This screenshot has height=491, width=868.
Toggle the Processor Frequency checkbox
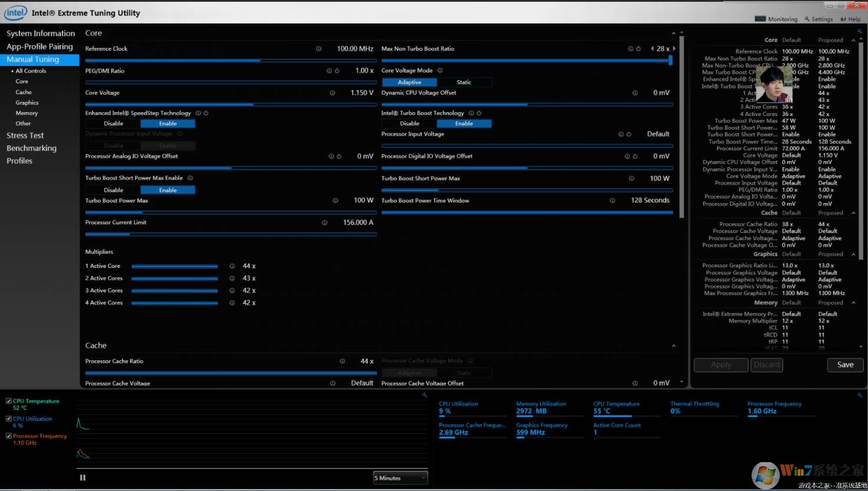click(x=9, y=436)
